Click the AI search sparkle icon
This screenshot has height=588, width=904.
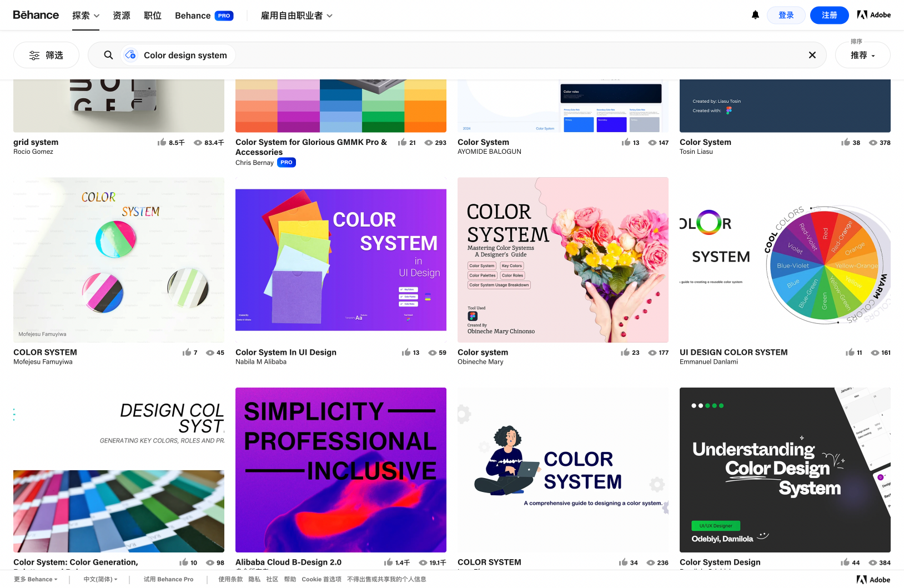[130, 55]
